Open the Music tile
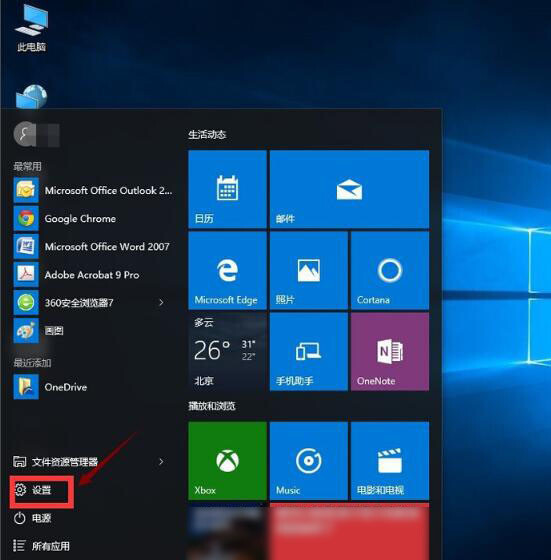551x560 pixels. point(309,461)
